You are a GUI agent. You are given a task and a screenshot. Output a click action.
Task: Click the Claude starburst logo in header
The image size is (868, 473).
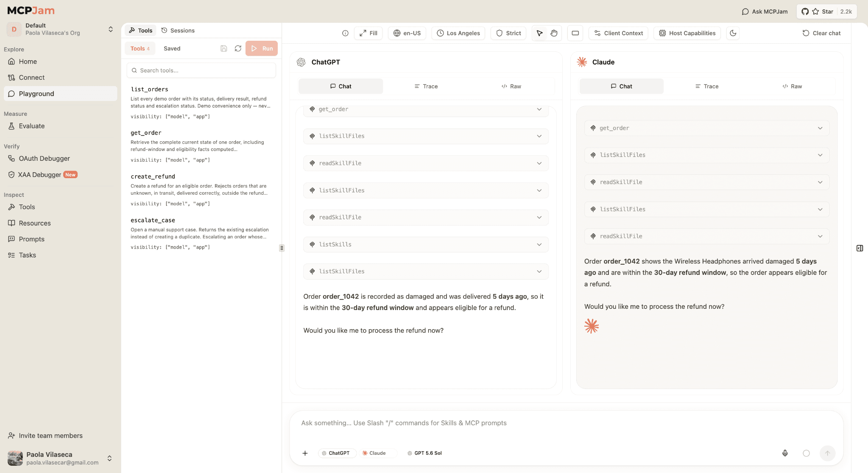point(582,62)
